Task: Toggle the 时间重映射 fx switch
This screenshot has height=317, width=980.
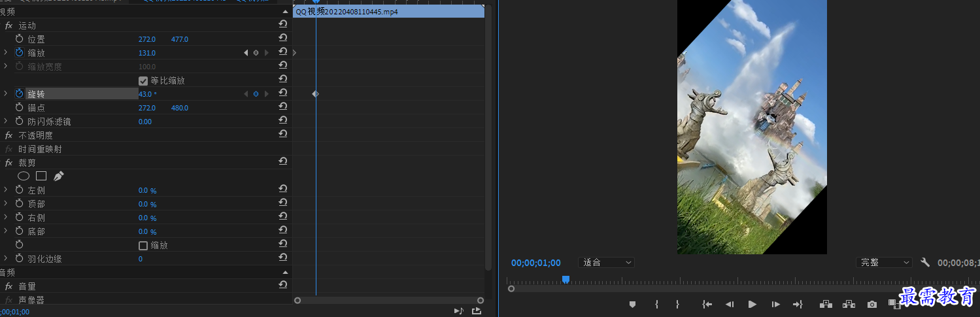Action: [8, 149]
